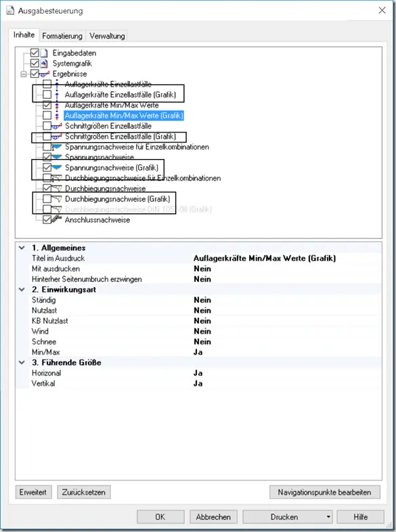Image resolution: width=396 pixels, height=532 pixels.
Task: Open the Drucken button dropdown arrow
Action: coord(328,517)
